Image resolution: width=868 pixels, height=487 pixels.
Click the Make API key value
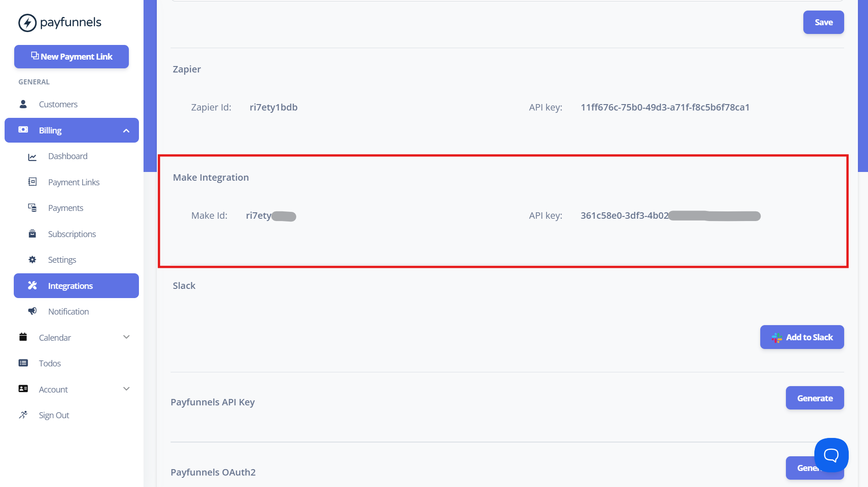[670, 216]
